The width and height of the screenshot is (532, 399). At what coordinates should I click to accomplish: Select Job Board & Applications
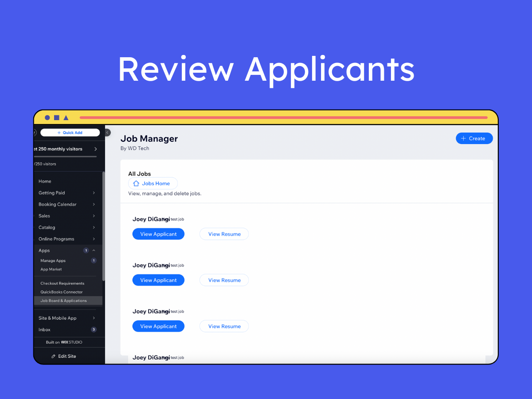(68, 301)
